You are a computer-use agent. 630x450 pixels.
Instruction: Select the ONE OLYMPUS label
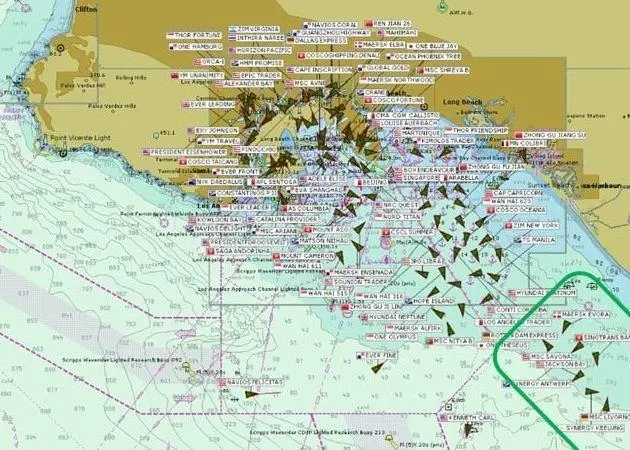(391, 337)
